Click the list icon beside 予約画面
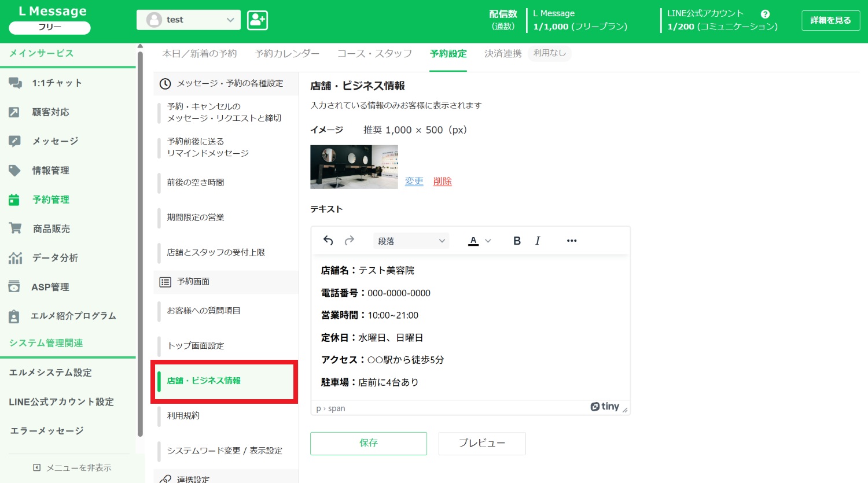868x483 pixels. click(x=165, y=282)
